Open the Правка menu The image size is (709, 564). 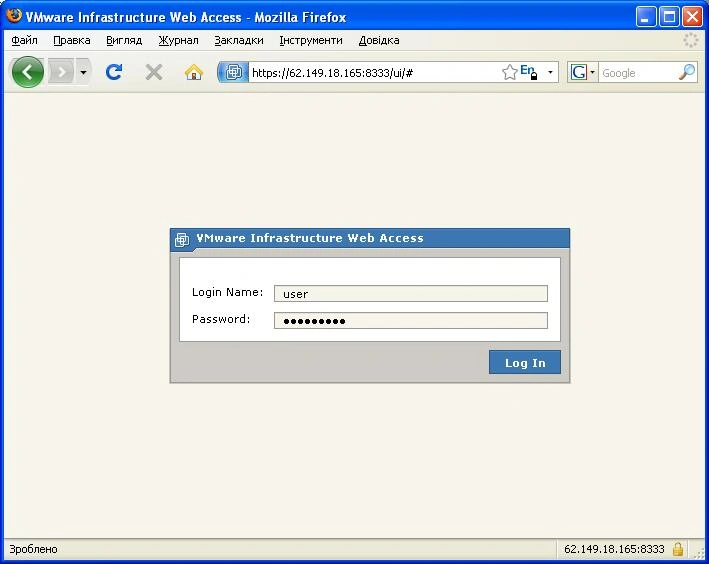tap(71, 40)
